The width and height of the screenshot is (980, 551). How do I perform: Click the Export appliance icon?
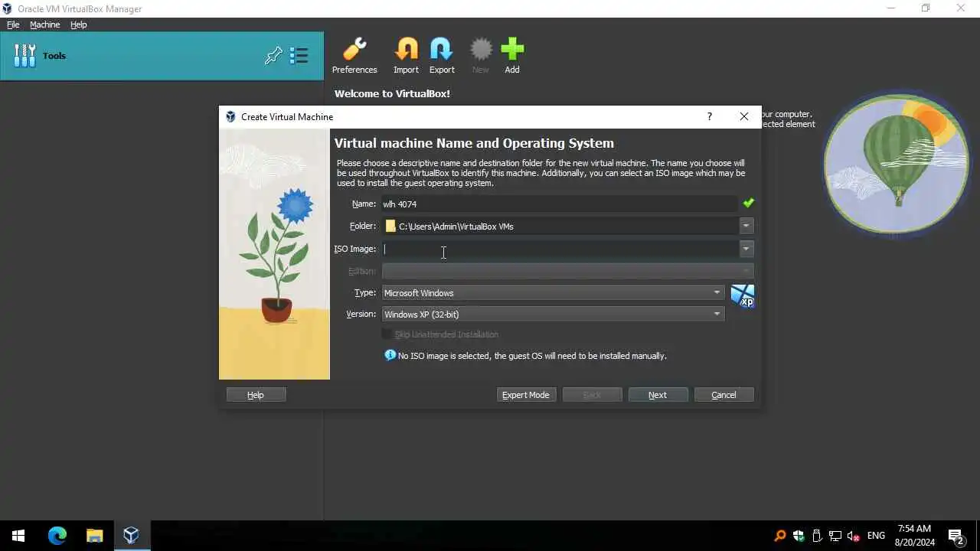pos(442,49)
